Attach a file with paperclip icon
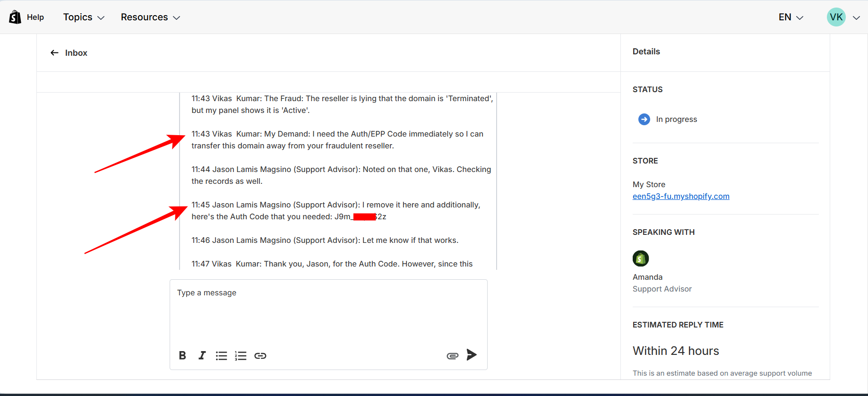The height and width of the screenshot is (396, 868). click(452, 355)
